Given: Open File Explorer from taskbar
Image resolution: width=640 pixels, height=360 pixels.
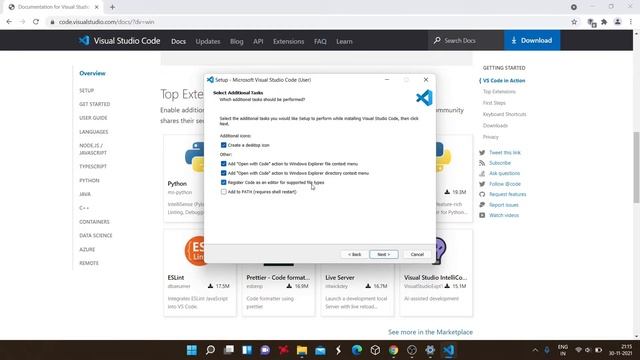Looking at the screenshot, I should (x=302, y=350).
